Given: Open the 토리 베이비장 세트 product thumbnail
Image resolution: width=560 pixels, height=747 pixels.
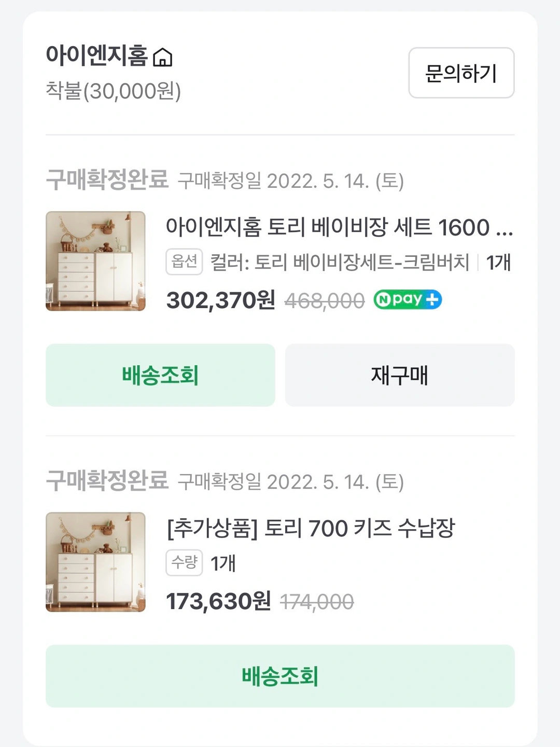Looking at the screenshot, I should pyautogui.click(x=95, y=261).
